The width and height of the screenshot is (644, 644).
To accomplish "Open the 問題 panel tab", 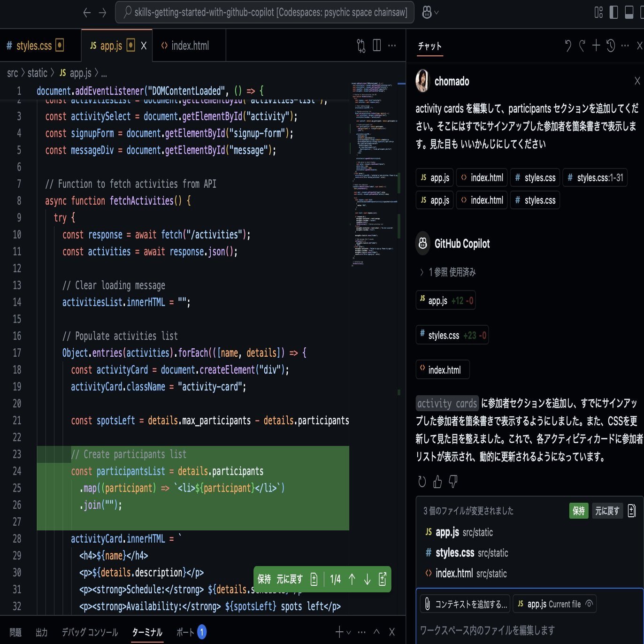I will [15, 632].
